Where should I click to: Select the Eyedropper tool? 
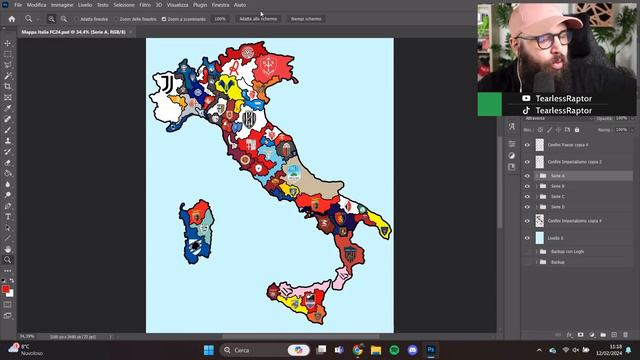(x=7, y=108)
